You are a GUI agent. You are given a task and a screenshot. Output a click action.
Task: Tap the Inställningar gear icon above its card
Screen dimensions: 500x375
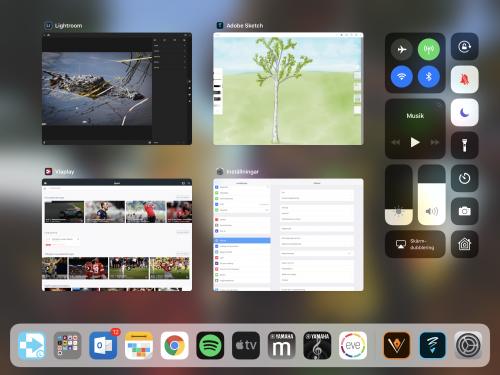pyautogui.click(x=220, y=171)
